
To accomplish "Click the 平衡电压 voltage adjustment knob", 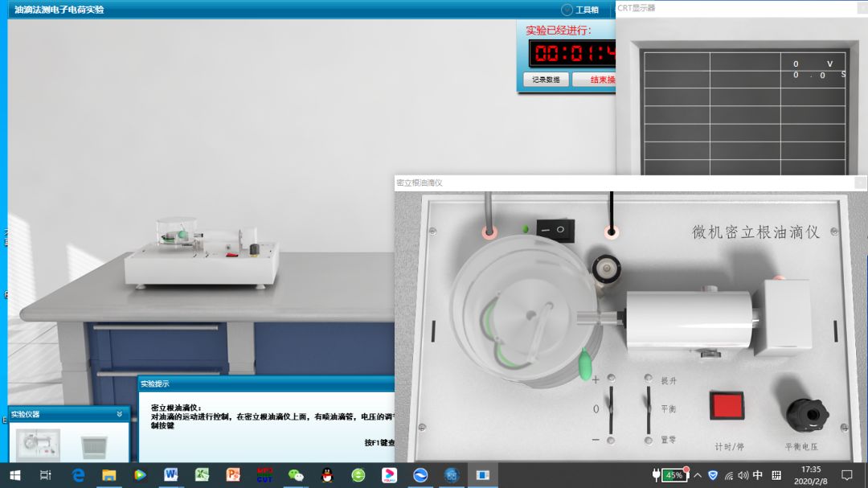I will 807,414.
